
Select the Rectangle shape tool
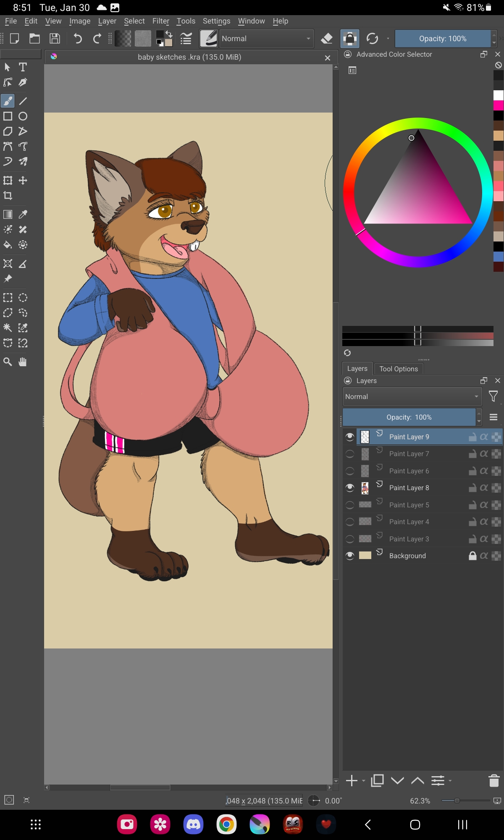[x=8, y=116]
